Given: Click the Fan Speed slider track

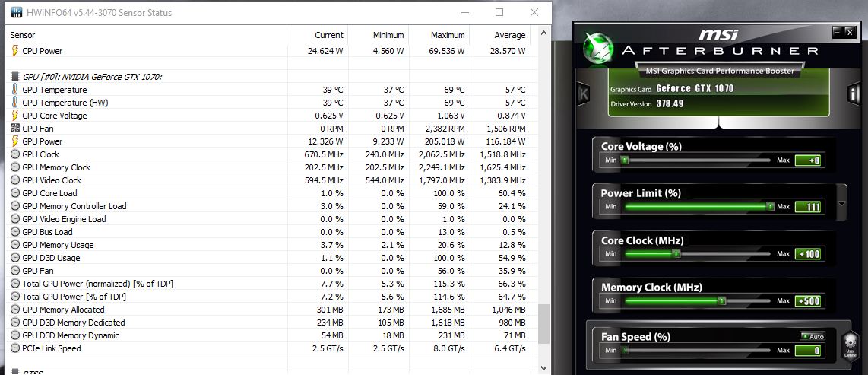Looking at the screenshot, I should click(x=698, y=350).
